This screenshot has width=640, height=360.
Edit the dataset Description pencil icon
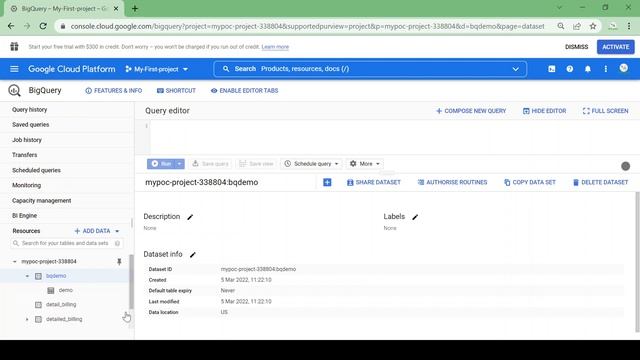[190, 217]
